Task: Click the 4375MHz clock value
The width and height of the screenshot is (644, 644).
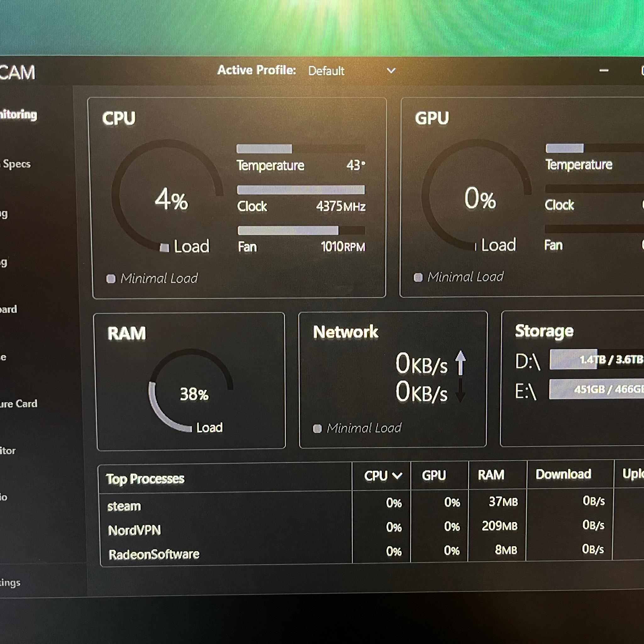Action: (341, 206)
